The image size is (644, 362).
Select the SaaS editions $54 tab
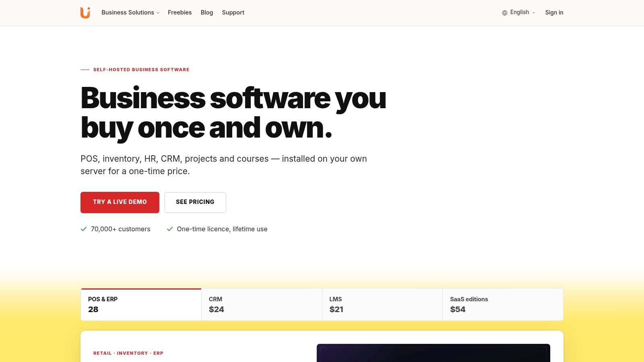pyautogui.click(x=503, y=304)
